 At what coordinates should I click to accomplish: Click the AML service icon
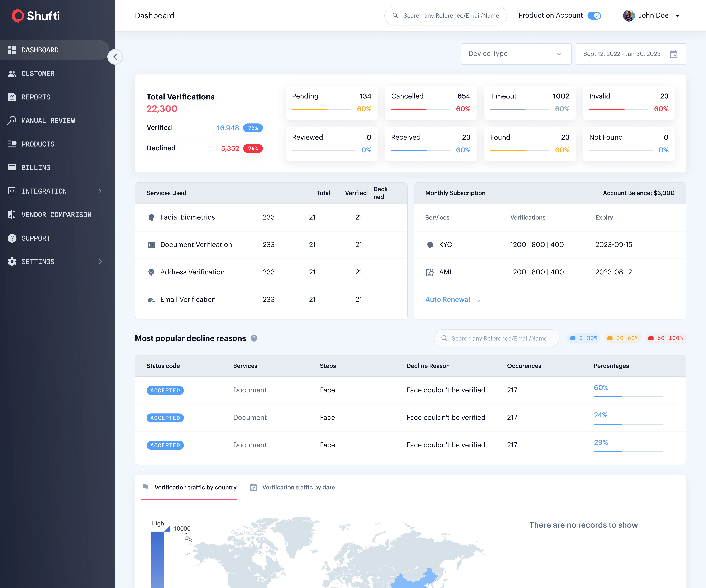430,272
